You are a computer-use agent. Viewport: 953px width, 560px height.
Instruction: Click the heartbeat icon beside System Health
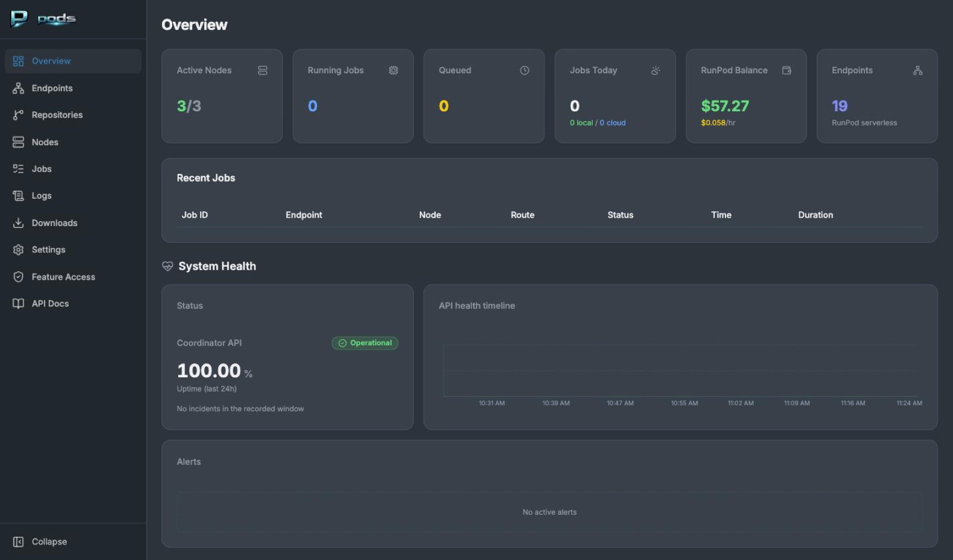tap(167, 266)
